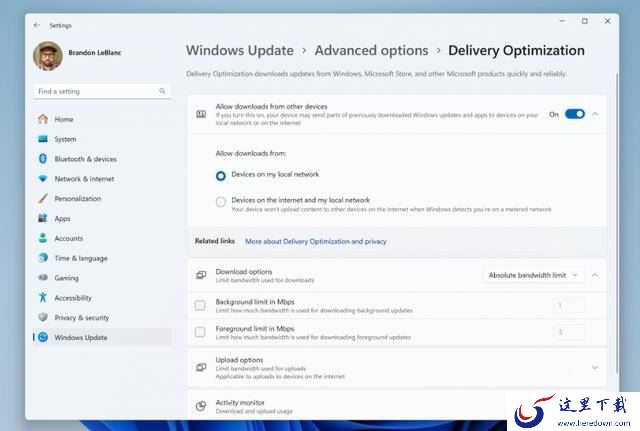The height and width of the screenshot is (431, 640).
Task: Click the Privacy & security shield icon
Action: coord(43,317)
